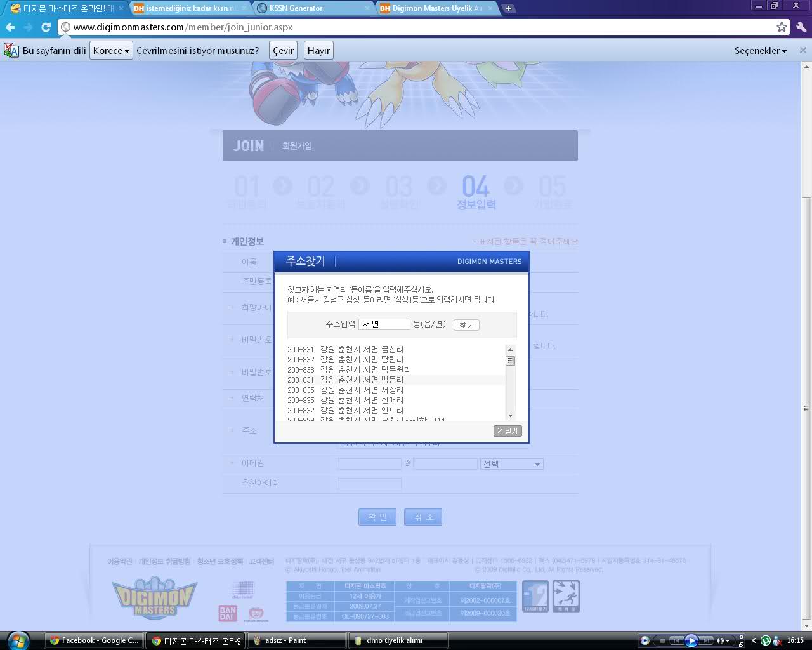Viewport: 812px width, 650px height.
Task: Click the browser back arrow
Action: point(10,27)
